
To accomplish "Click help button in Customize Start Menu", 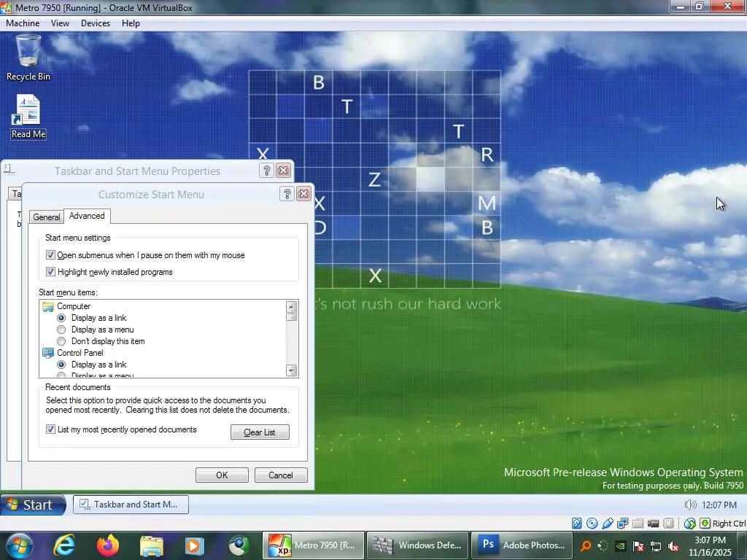I will pyautogui.click(x=287, y=194).
